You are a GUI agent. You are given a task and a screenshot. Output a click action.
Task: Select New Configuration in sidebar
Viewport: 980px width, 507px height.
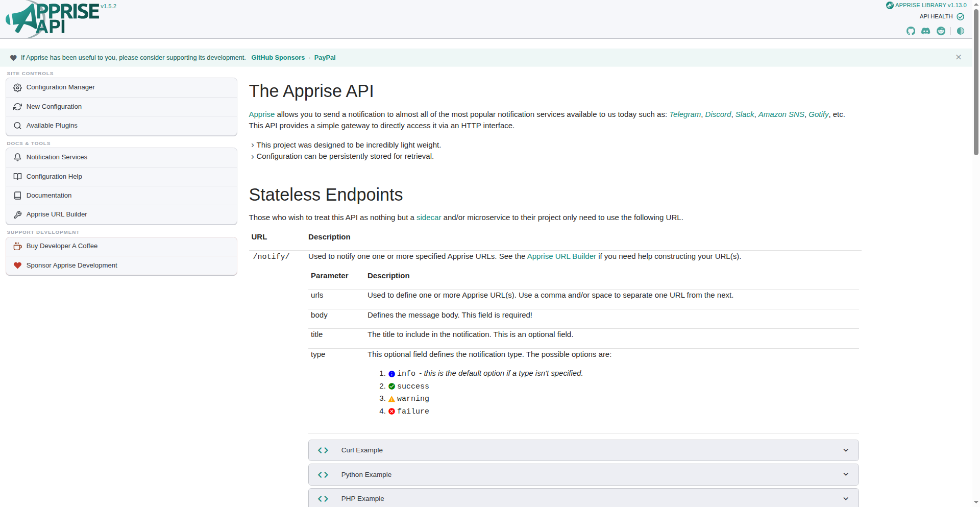(x=121, y=107)
